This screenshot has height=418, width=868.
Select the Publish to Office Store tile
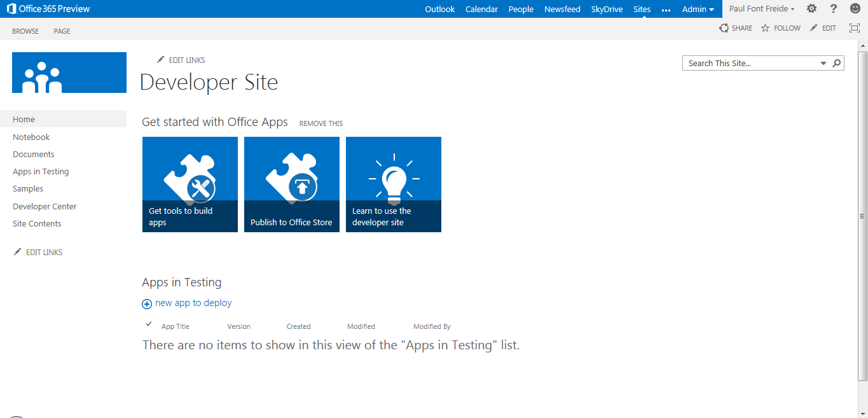click(x=291, y=185)
